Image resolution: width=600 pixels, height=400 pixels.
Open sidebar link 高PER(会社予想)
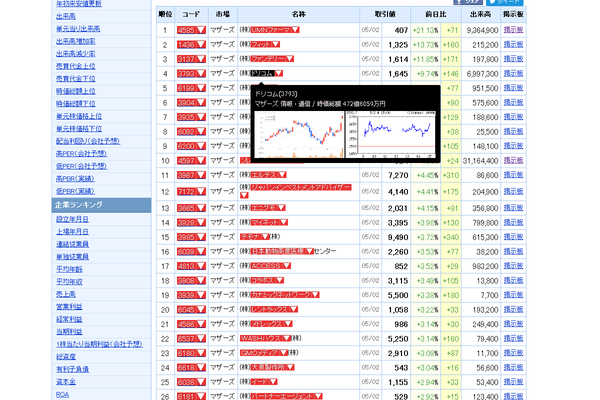[x=82, y=154]
